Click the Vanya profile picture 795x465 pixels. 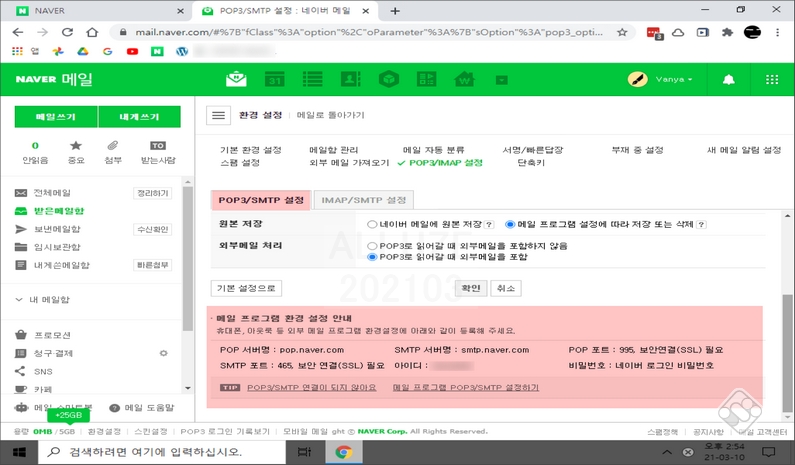click(x=638, y=79)
